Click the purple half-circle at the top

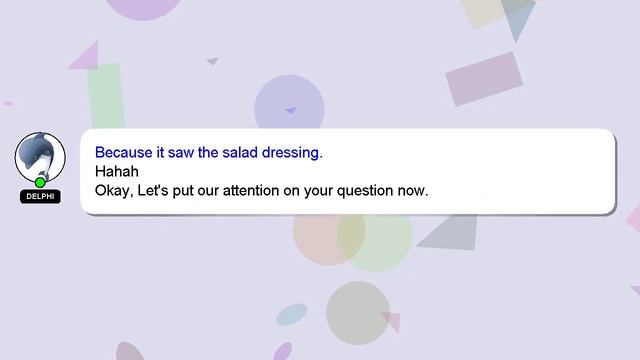[x=143, y=9]
